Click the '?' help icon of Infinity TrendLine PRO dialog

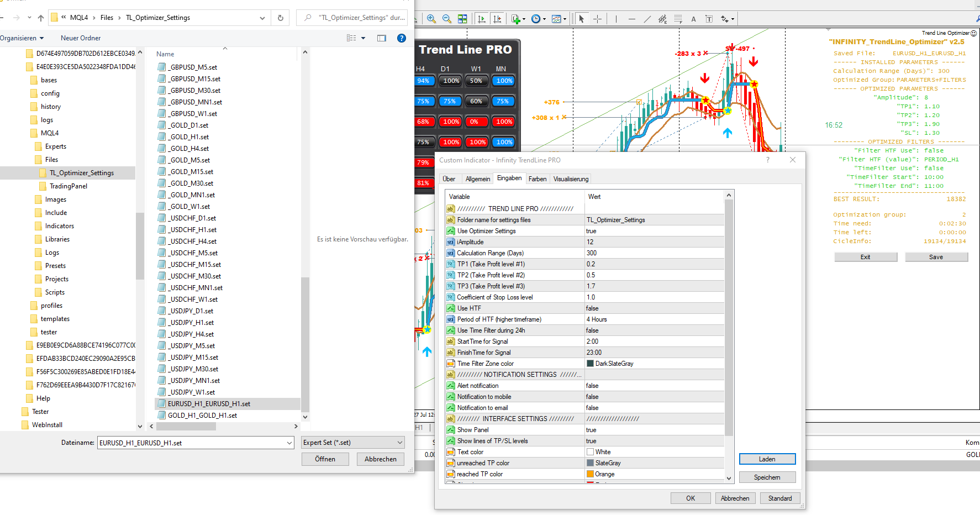(x=767, y=160)
